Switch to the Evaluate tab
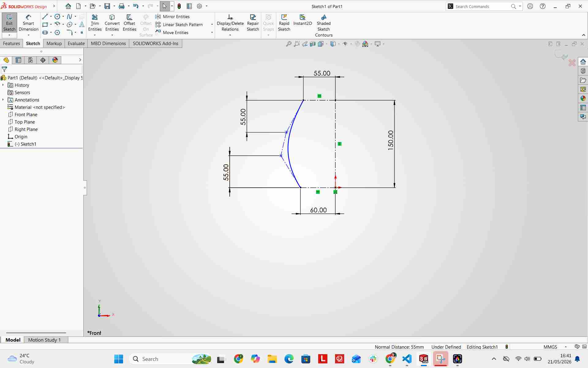The height and width of the screenshot is (368, 588). click(76, 44)
